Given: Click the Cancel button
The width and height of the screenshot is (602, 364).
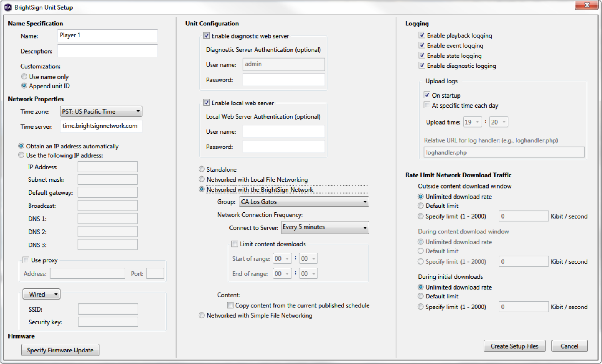Looking at the screenshot, I should (569, 346).
